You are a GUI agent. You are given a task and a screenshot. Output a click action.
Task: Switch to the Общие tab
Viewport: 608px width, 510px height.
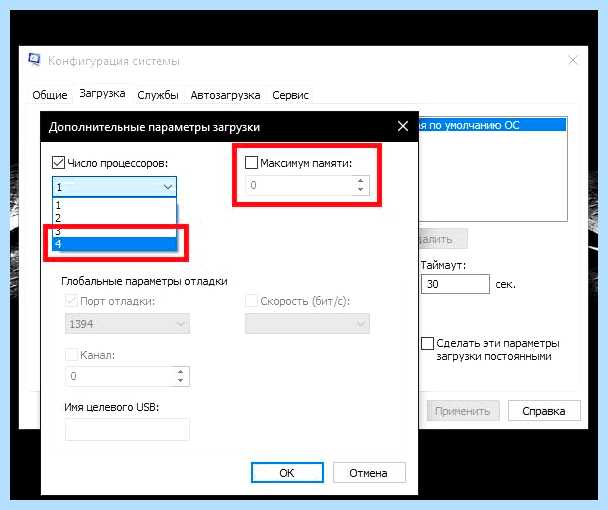[x=50, y=95]
